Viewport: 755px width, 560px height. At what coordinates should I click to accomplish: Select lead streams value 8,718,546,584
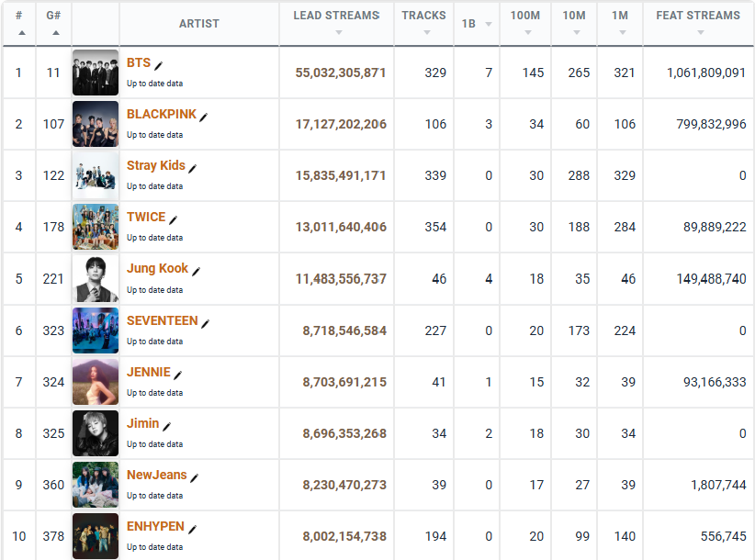344,331
